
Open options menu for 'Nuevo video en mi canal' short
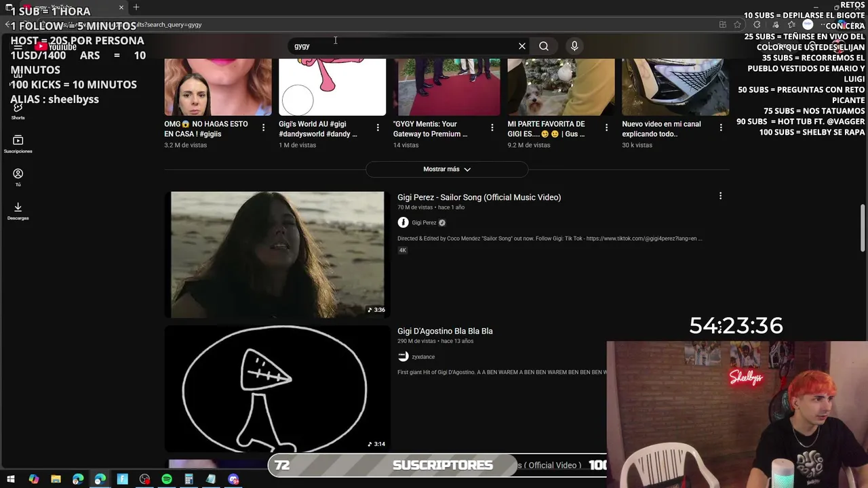click(x=721, y=127)
